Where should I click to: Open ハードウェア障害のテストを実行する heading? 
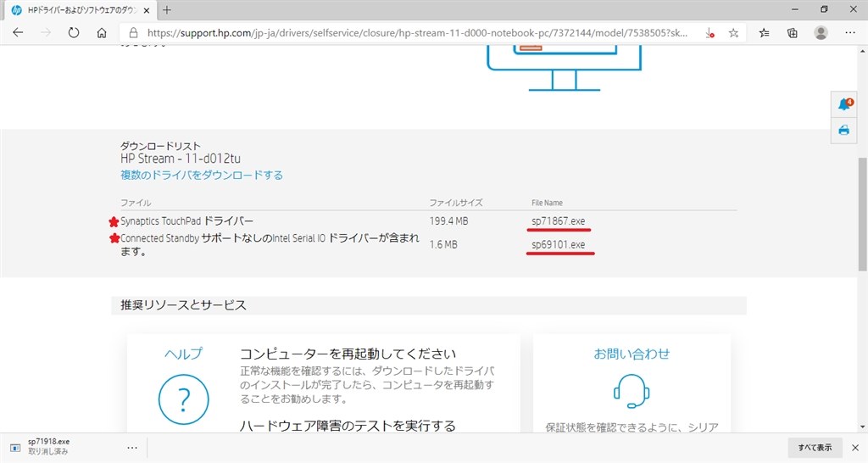(348, 426)
